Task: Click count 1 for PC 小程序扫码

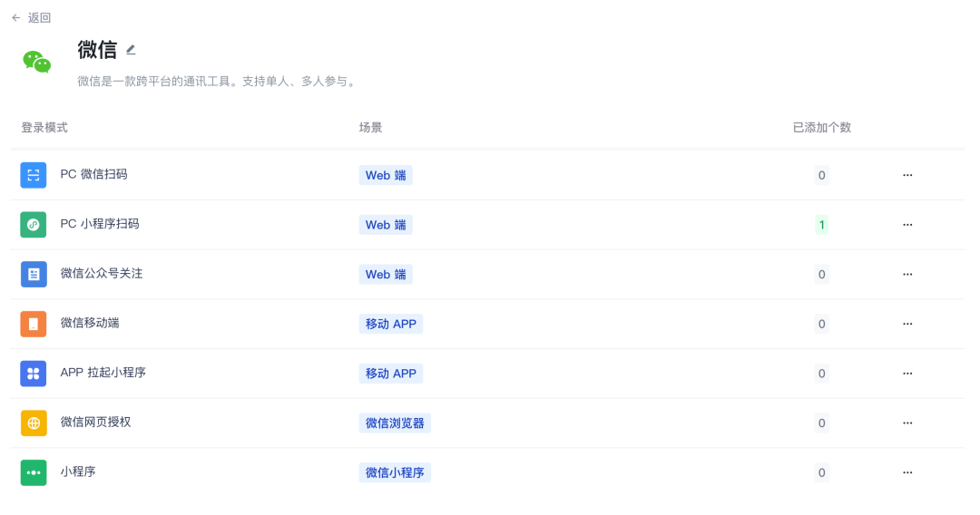Action: coord(822,225)
